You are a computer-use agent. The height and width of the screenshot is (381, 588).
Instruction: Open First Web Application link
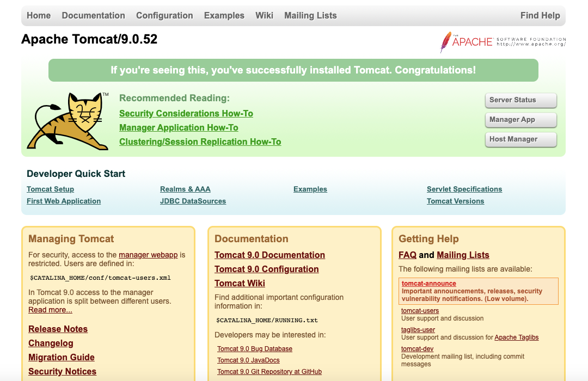pos(64,201)
